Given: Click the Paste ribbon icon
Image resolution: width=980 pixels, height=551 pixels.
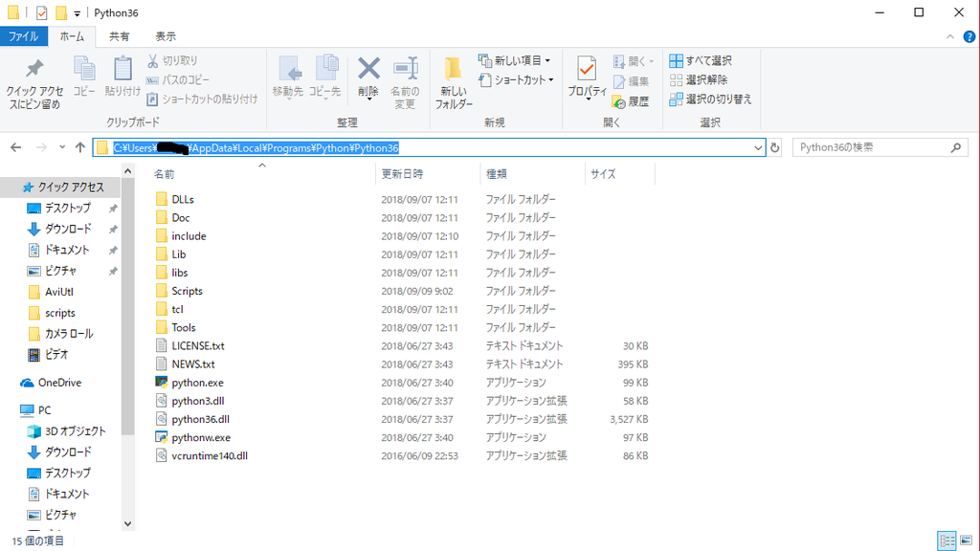Looking at the screenshot, I should click(x=122, y=77).
